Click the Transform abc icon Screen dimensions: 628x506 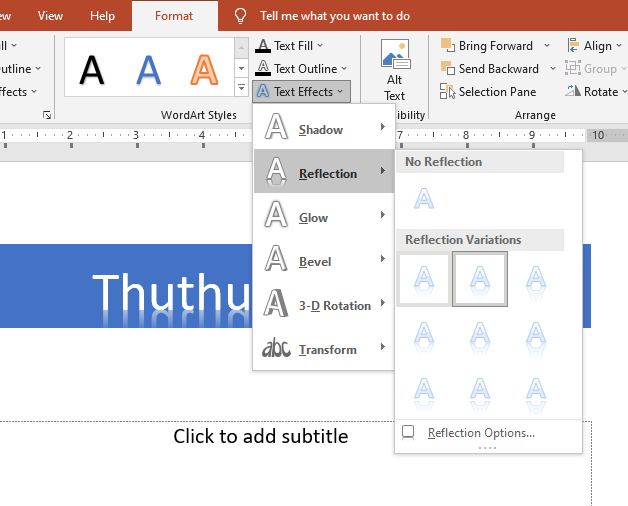(276, 348)
